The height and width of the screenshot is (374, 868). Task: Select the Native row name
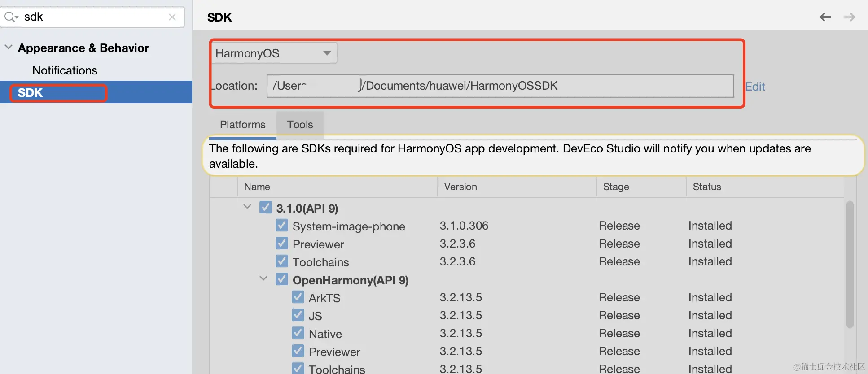pos(325,334)
